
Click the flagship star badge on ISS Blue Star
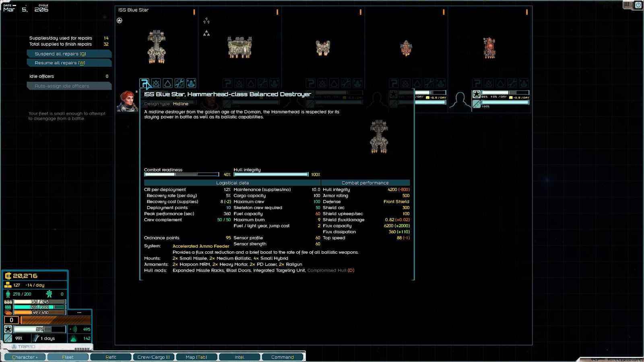click(x=120, y=21)
